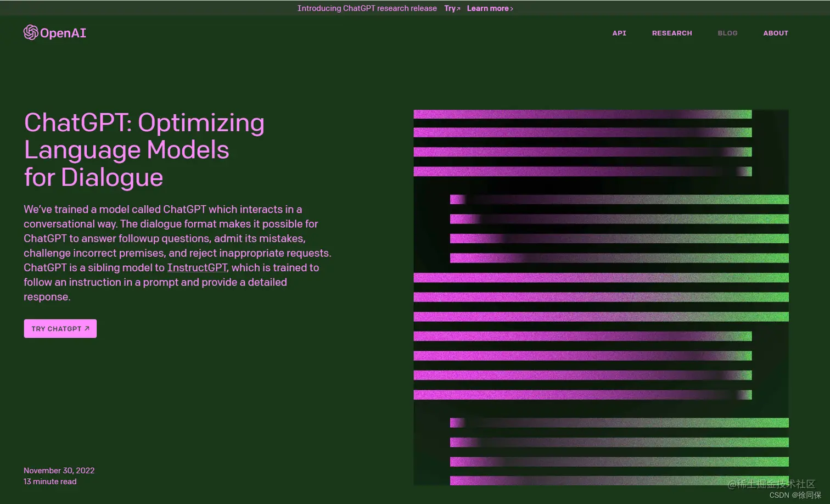Click Learn more in top banner
Screen dimensions: 830x504
490,8
